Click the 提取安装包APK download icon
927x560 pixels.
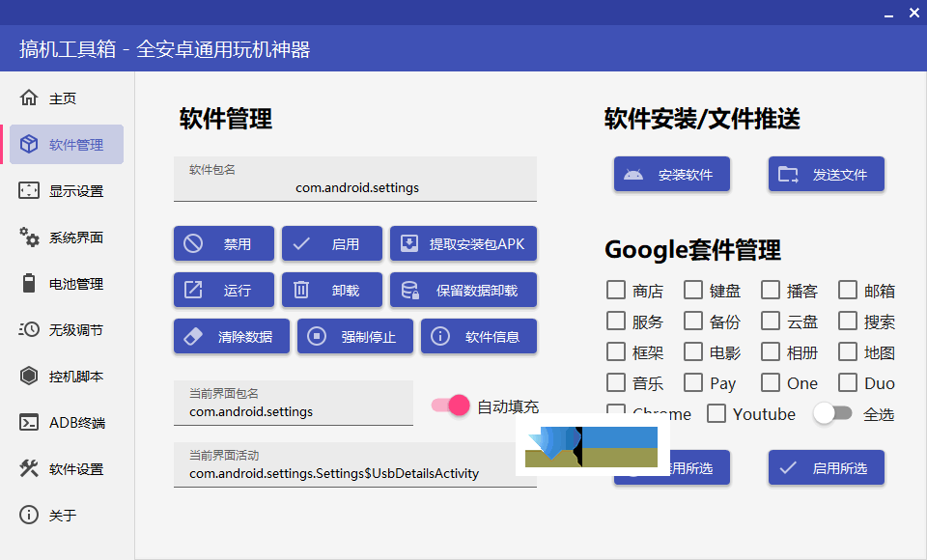(409, 243)
